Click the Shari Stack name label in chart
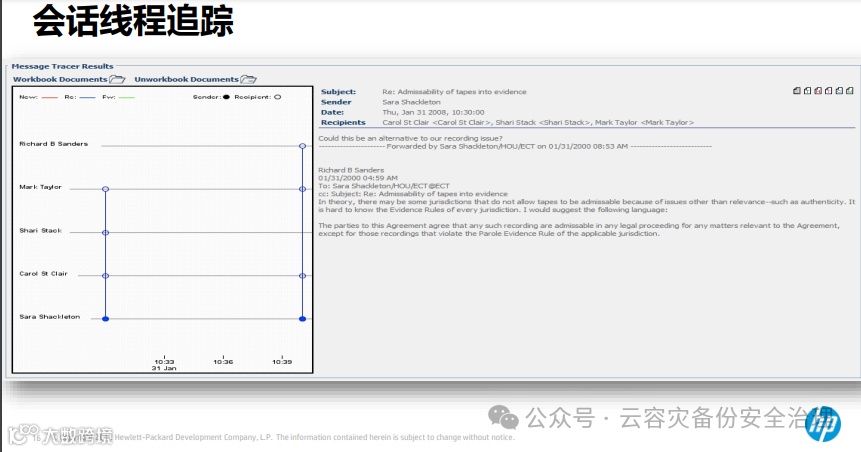Viewport: 861px width, 452px height. point(40,231)
